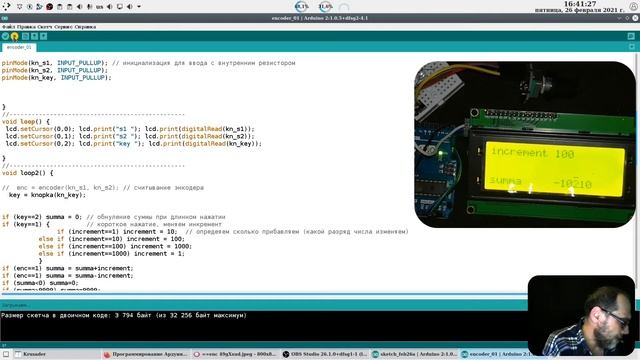Open the Файл menu
Image resolution: width=640 pixels, height=360 pixels.
point(9,27)
